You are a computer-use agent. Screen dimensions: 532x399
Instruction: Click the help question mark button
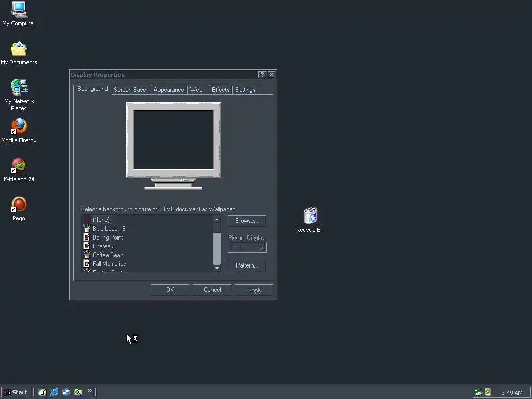[262, 75]
